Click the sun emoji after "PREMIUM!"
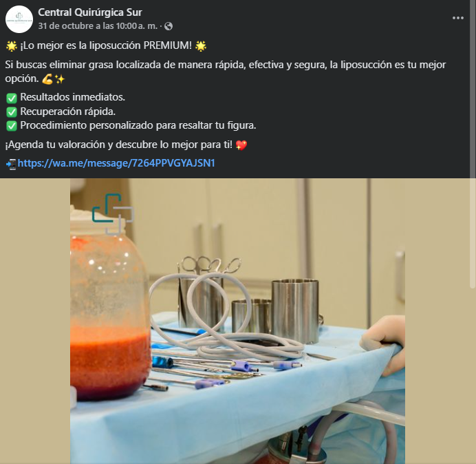 pos(200,46)
